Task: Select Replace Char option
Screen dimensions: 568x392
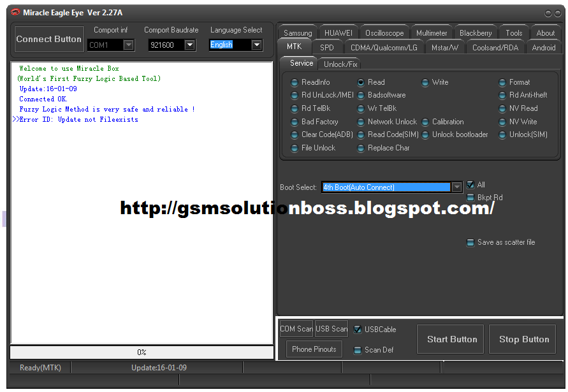Action: 384,148
